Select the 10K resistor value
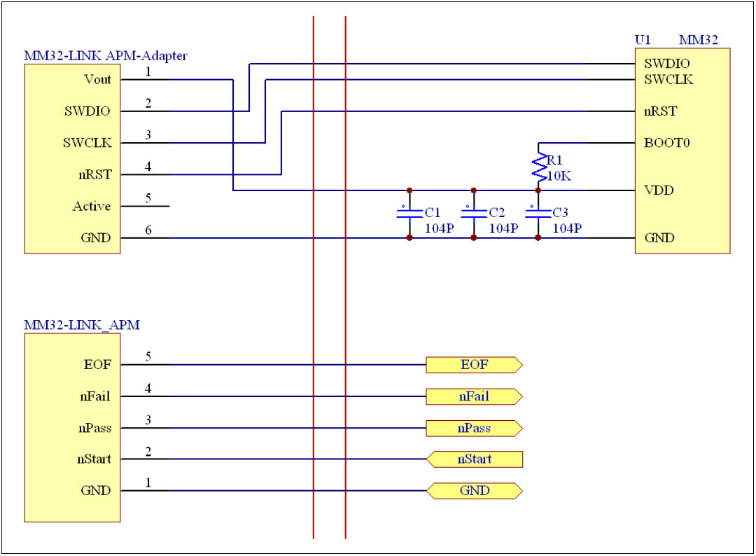The width and height of the screenshot is (756, 556). (x=559, y=176)
